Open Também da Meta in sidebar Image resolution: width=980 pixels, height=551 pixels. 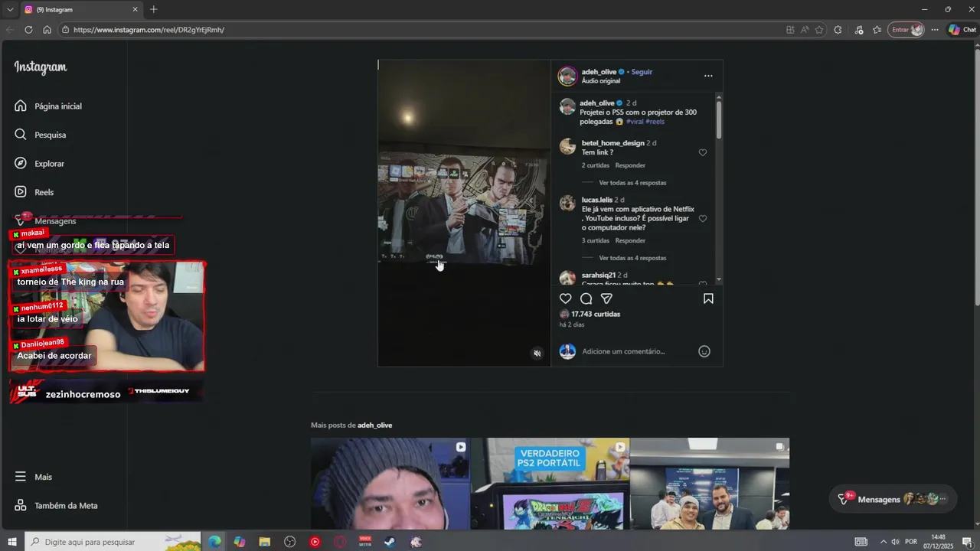[x=56, y=506]
